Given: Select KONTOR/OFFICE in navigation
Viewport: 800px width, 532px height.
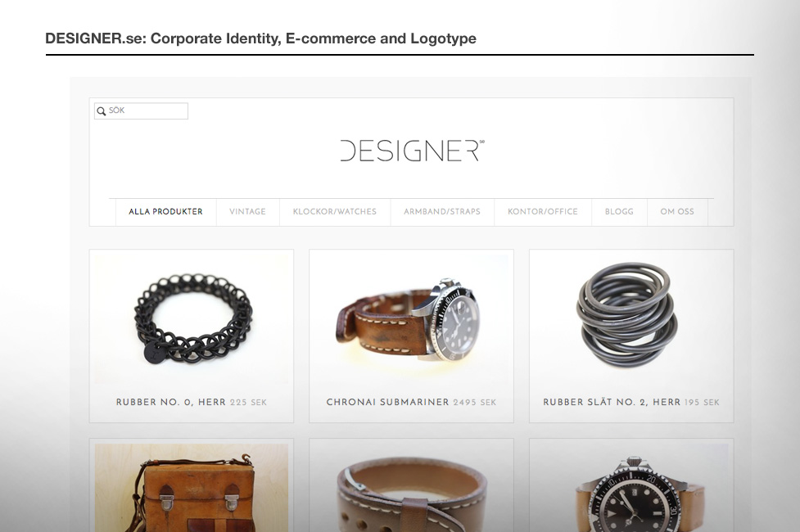Looking at the screenshot, I should click(x=543, y=212).
